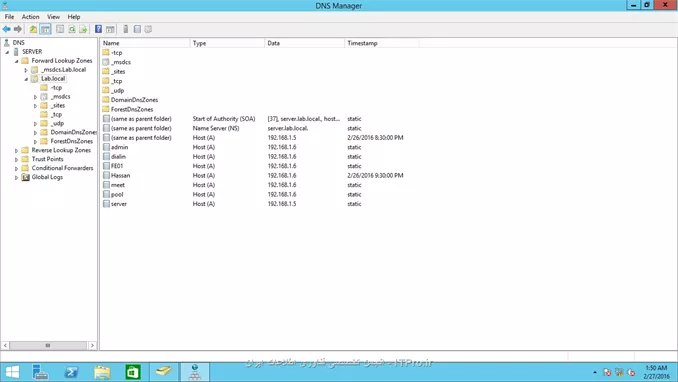Image resolution: width=678 pixels, height=382 pixels.
Task: Open Help using the blue question icon
Action: (x=99, y=29)
